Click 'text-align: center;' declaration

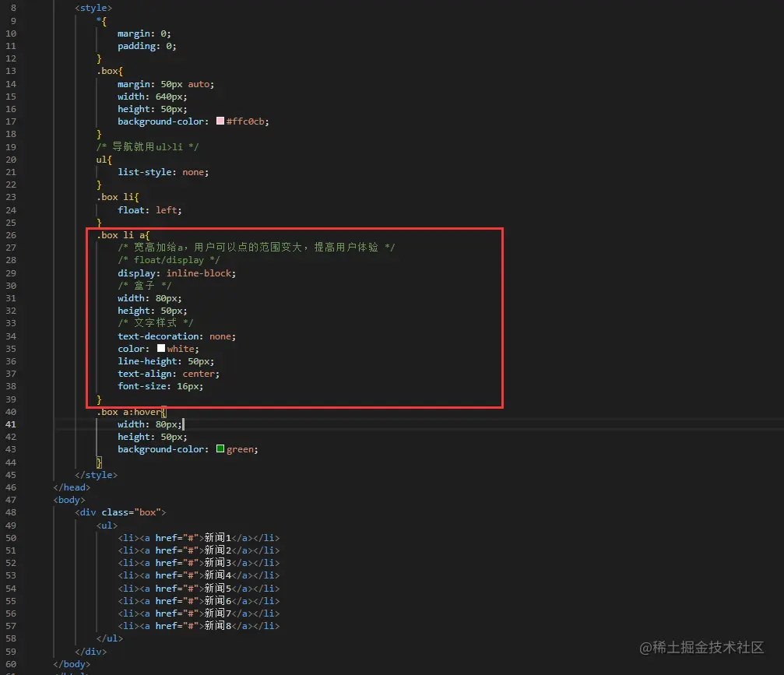(168, 374)
